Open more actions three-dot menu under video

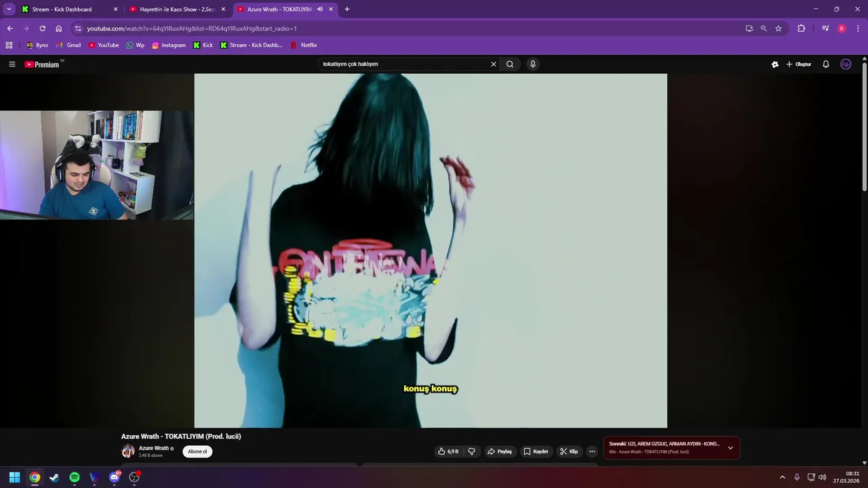[x=592, y=451]
